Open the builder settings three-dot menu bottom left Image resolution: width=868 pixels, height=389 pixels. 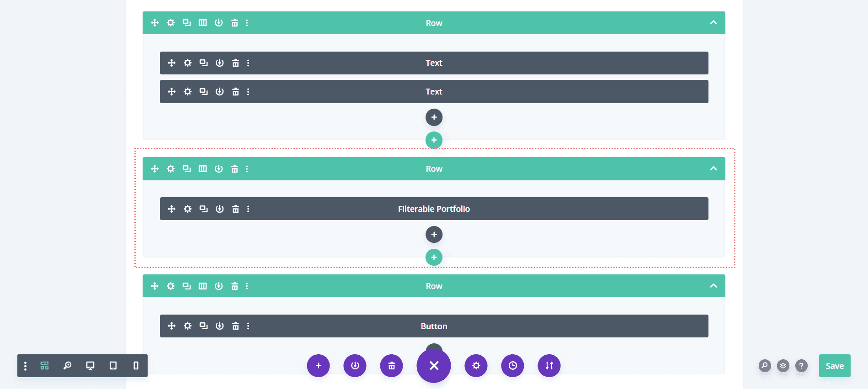coord(25,366)
